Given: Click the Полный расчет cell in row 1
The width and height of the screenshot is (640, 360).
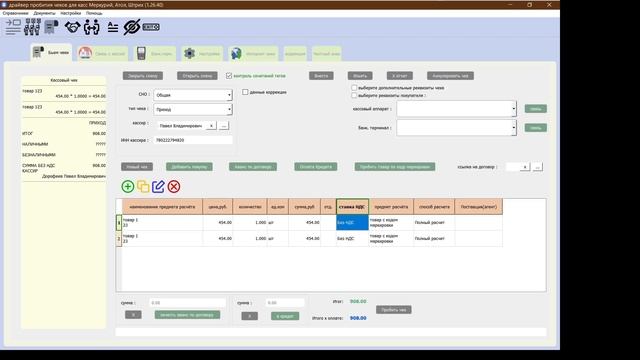Looking at the screenshot, I should (434, 222).
